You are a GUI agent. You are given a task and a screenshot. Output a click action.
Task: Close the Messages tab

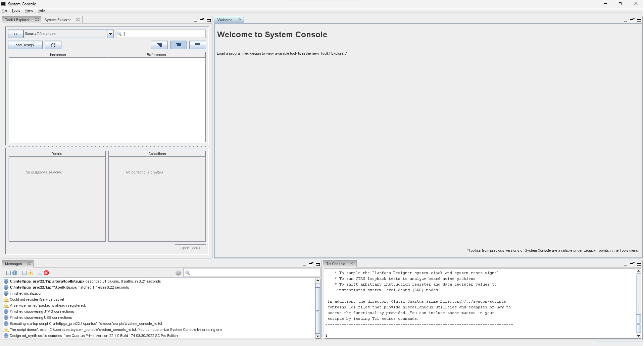[29, 264]
